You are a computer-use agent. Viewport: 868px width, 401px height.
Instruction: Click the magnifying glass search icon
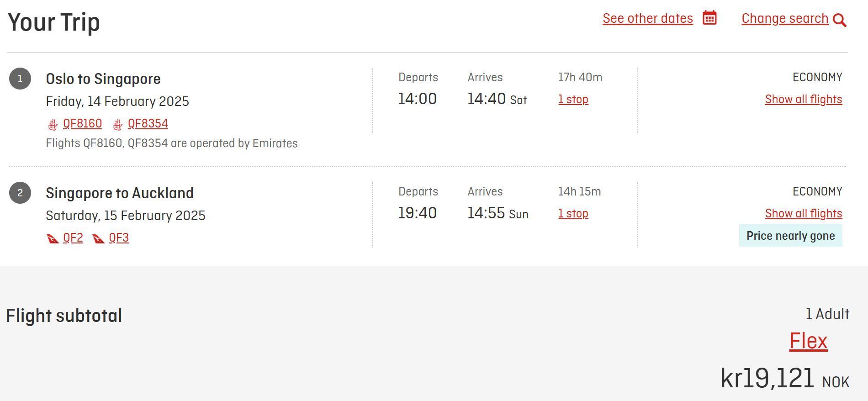[840, 20]
